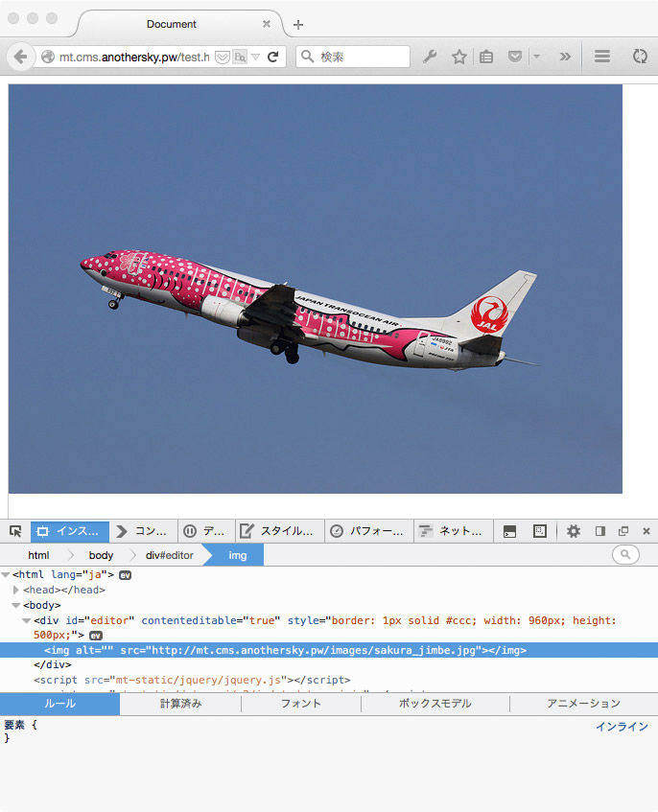This screenshot has width=658, height=812.
Task: Collapse the body element node
Action: (16, 605)
